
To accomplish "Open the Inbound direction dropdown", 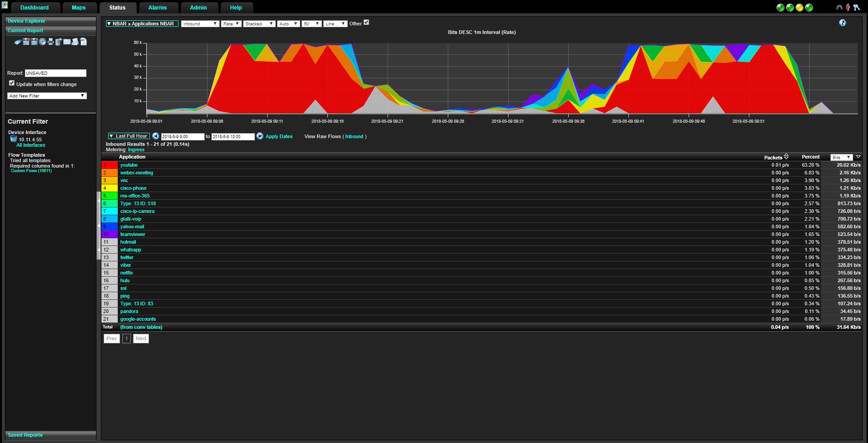I will pos(200,24).
